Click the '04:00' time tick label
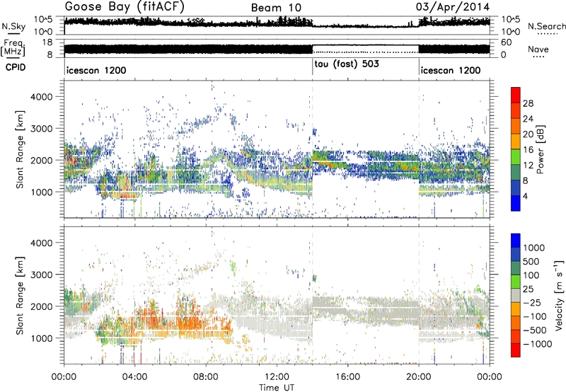The height and width of the screenshot is (392, 566). 134,377
